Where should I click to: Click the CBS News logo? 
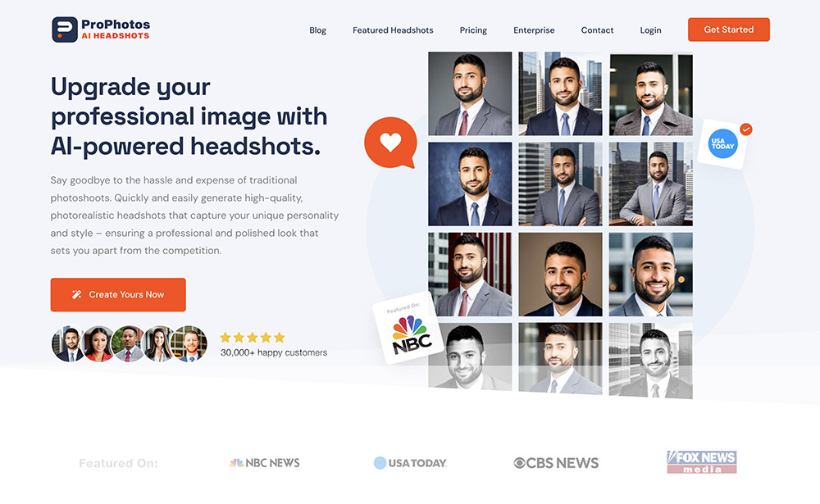tap(556, 463)
